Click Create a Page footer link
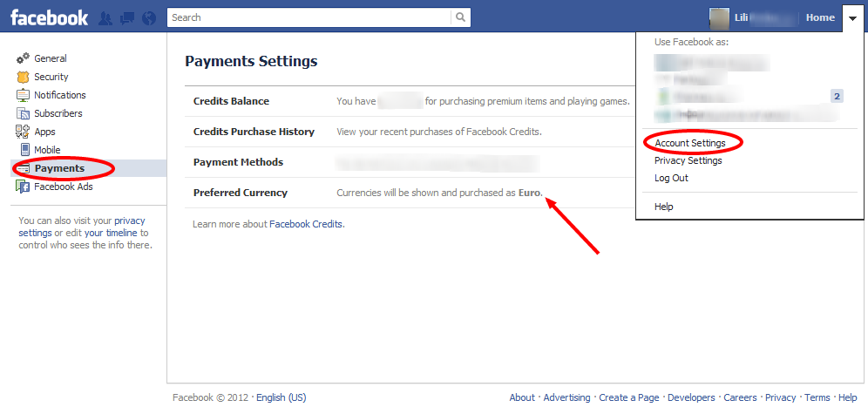The width and height of the screenshot is (868, 414). click(629, 397)
